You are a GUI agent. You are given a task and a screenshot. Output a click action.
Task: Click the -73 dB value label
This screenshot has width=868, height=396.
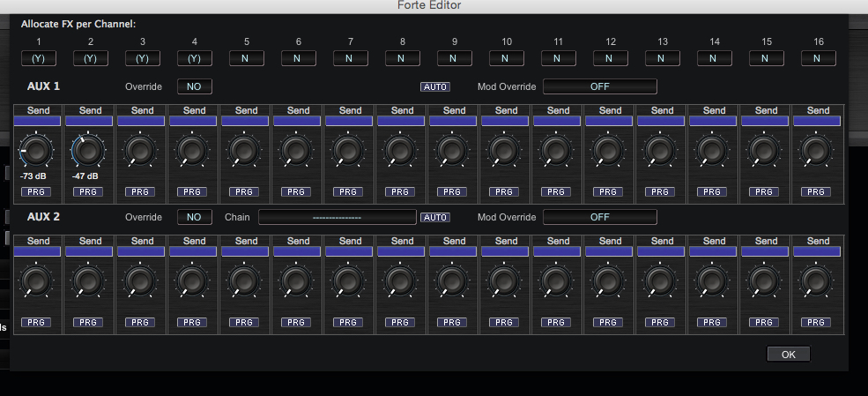(x=33, y=176)
